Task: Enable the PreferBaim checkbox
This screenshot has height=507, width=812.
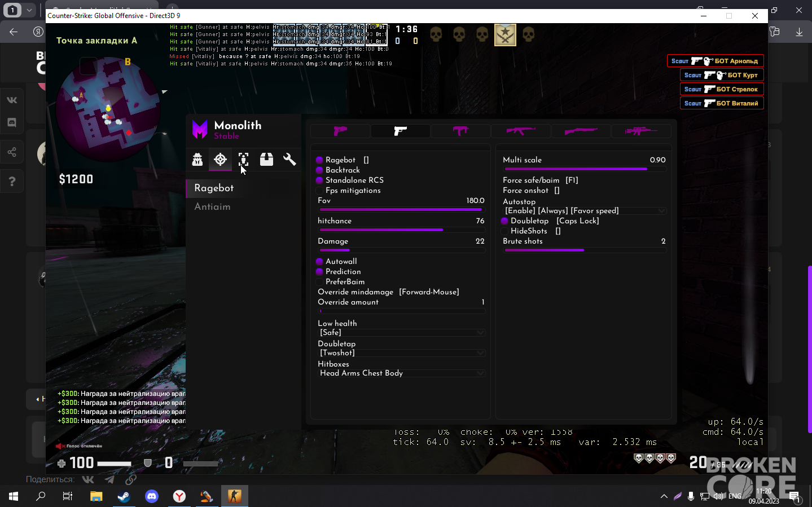Action: click(x=319, y=282)
